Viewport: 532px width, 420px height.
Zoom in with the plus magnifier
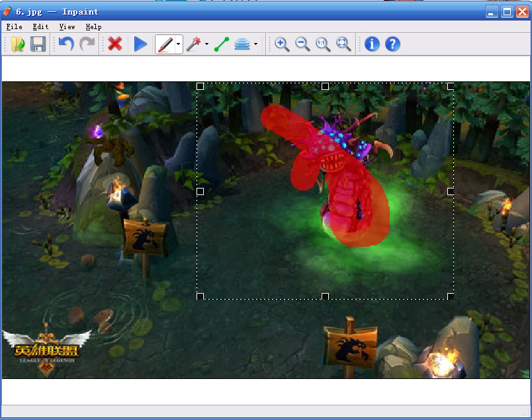(282, 44)
